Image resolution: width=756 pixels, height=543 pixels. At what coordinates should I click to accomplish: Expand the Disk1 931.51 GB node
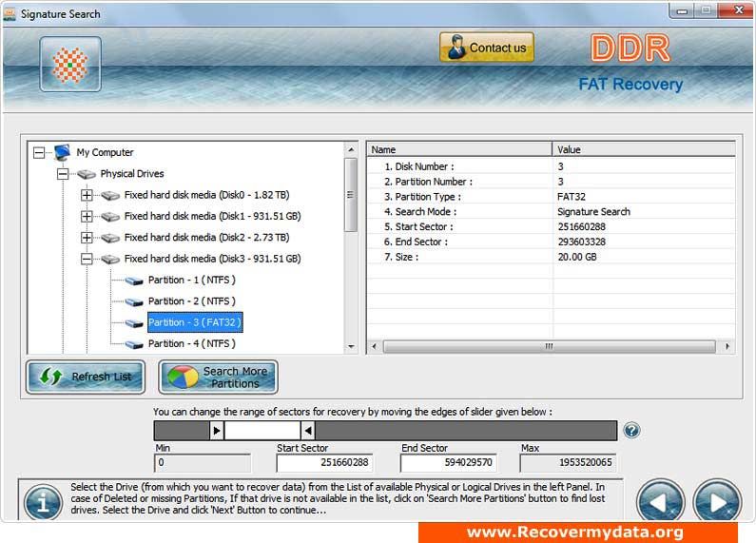click(87, 217)
